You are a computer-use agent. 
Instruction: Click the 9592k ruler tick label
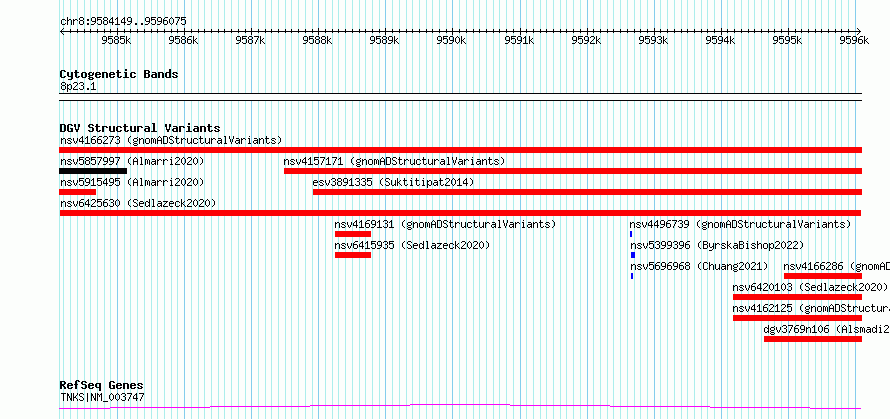(x=586, y=40)
